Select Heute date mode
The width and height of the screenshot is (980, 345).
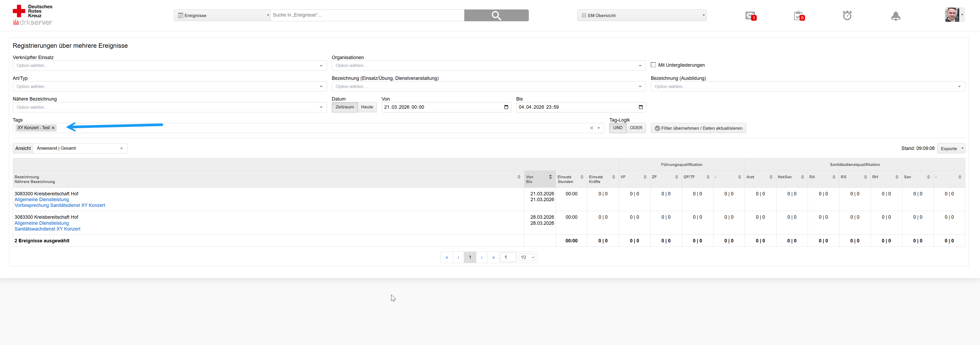tap(367, 107)
